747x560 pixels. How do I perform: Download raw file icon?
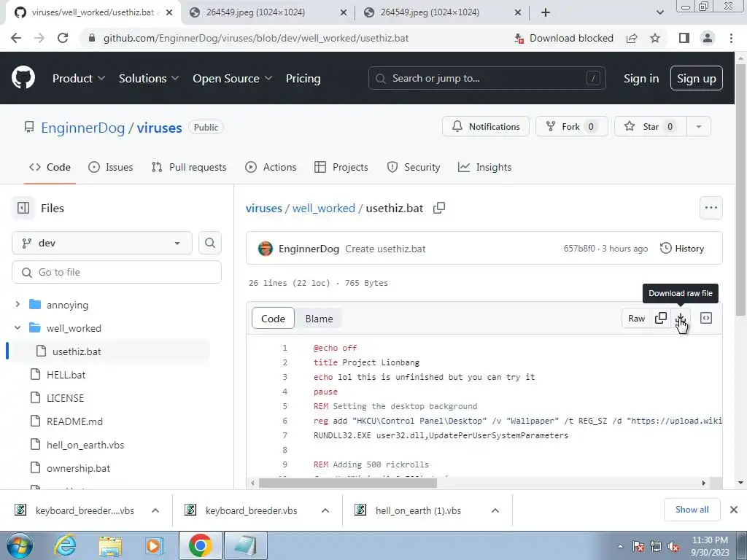[681, 318]
